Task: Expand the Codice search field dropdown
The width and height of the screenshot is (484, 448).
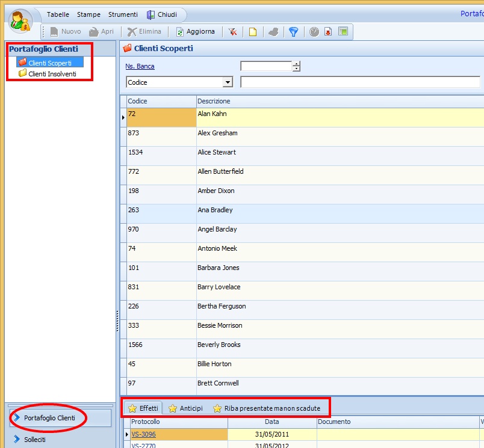Action: point(228,82)
